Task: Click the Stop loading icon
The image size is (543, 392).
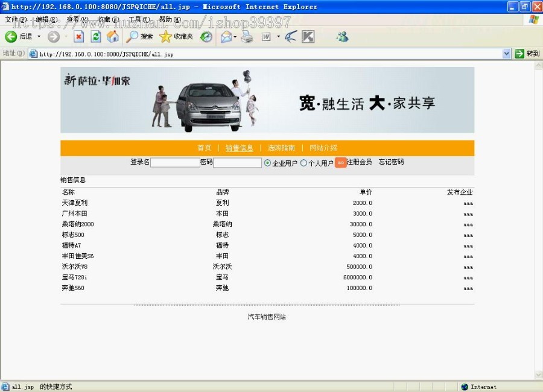Action: (x=79, y=36)
